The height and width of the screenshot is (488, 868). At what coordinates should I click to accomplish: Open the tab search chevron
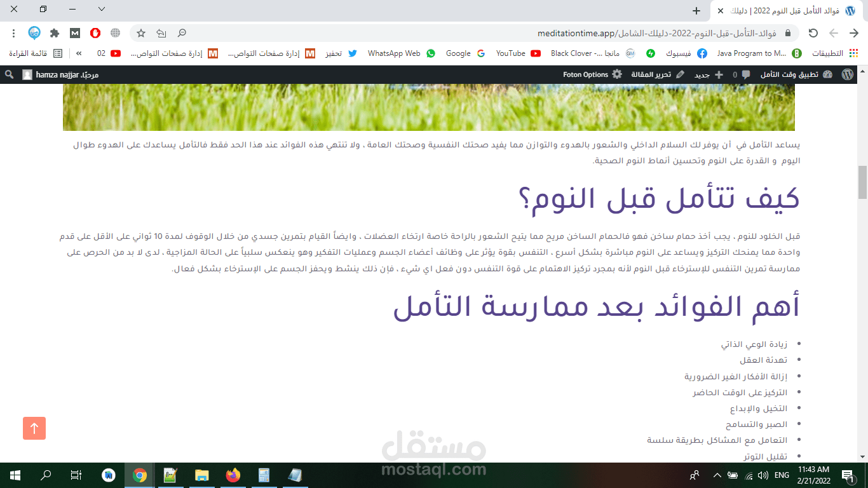[102, 9]
